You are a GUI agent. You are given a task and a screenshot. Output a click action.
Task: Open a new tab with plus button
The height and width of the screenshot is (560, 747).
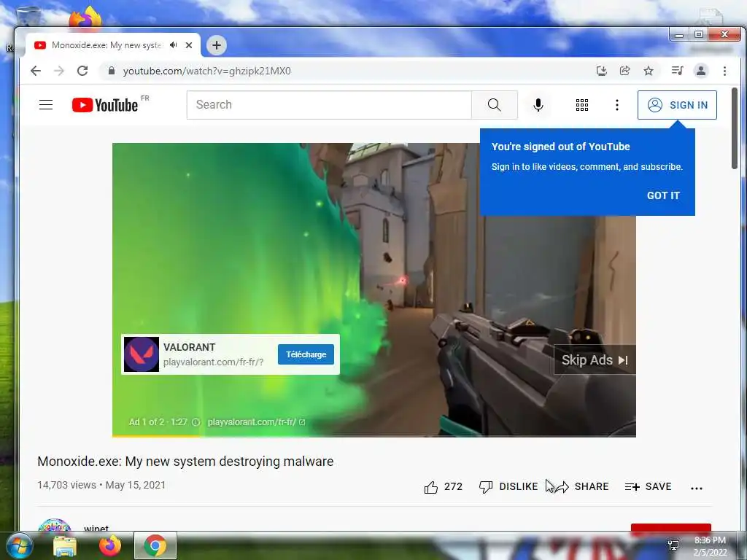(216, 45)
